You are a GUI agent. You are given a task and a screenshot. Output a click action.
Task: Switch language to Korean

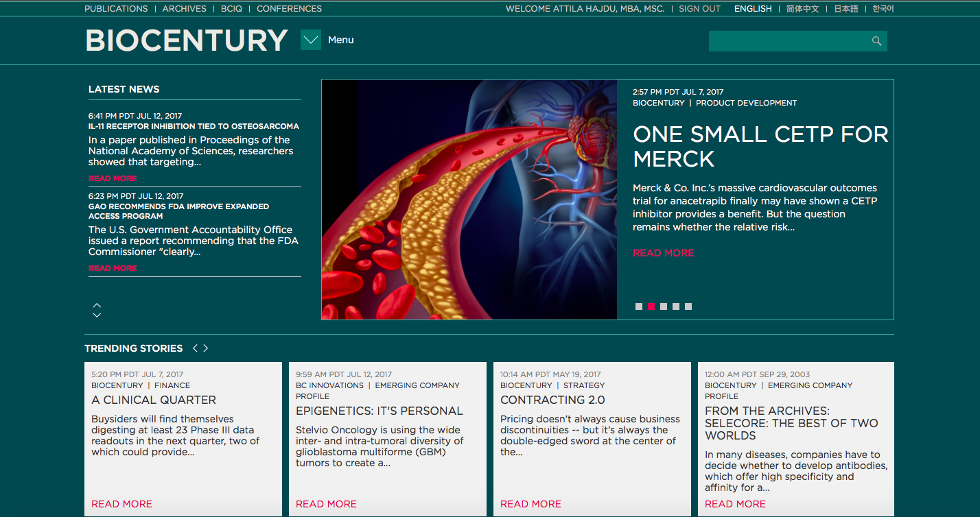tap(883, 9)
